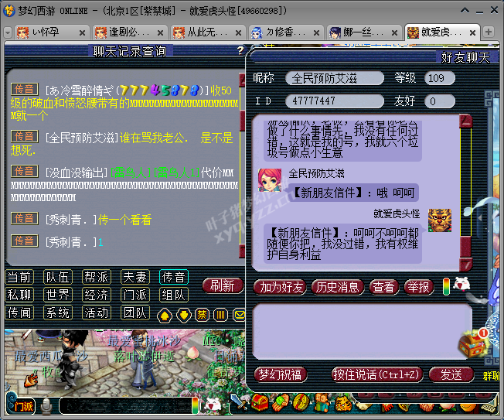
Task: Click the 门派 channel icon at bottom-left
Action: [21, 406]
